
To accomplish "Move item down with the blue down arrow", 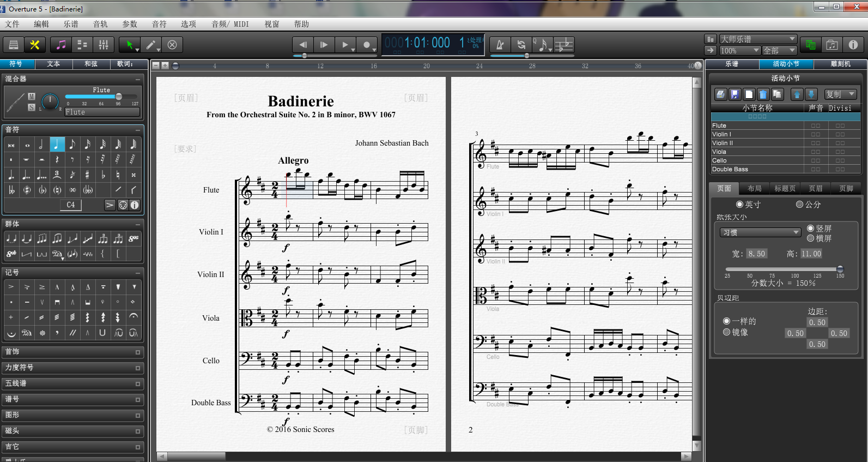I will tap(811, 94).
